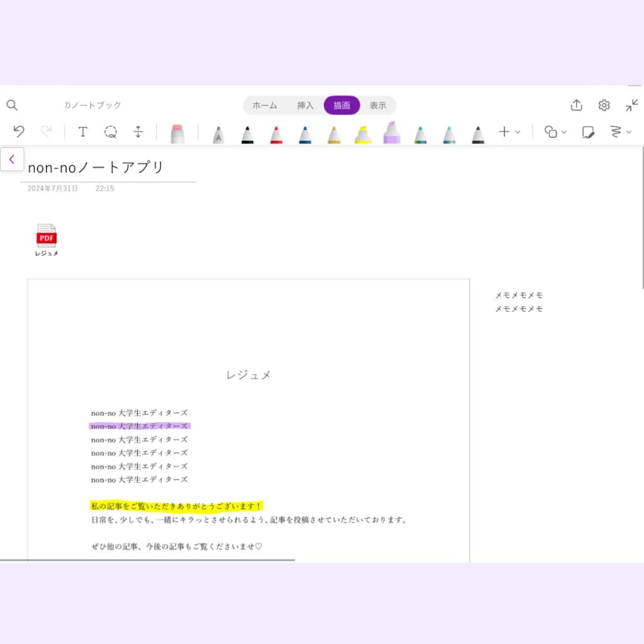
Task: Expand the shapes dropdown arrow
Action: coord(564,132)
